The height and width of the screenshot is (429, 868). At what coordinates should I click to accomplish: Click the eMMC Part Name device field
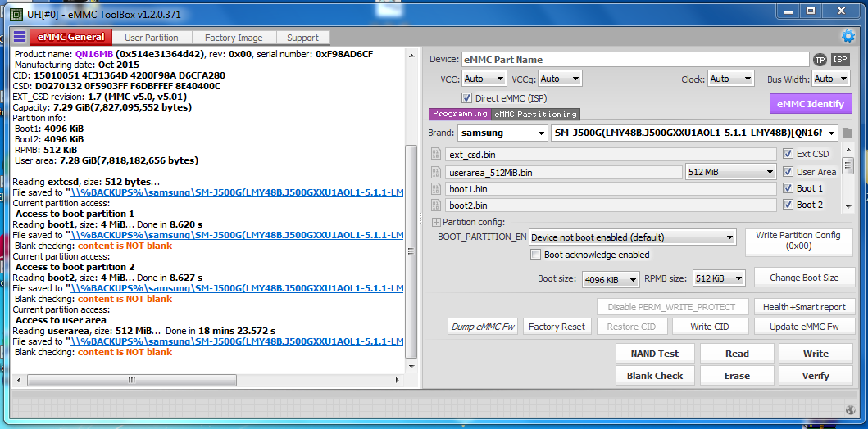[635, 60]
